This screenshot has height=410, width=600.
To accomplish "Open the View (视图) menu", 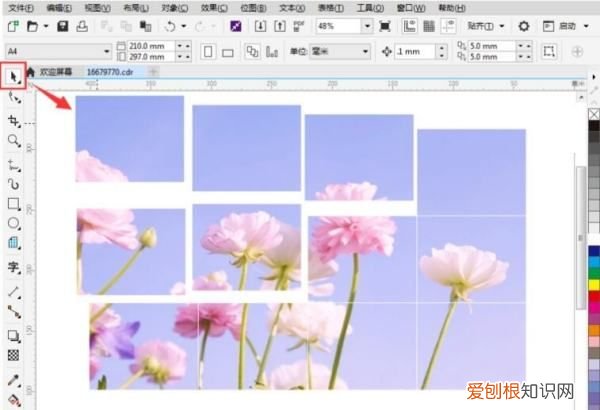I will pyautogui.click(x=98, y=8).
